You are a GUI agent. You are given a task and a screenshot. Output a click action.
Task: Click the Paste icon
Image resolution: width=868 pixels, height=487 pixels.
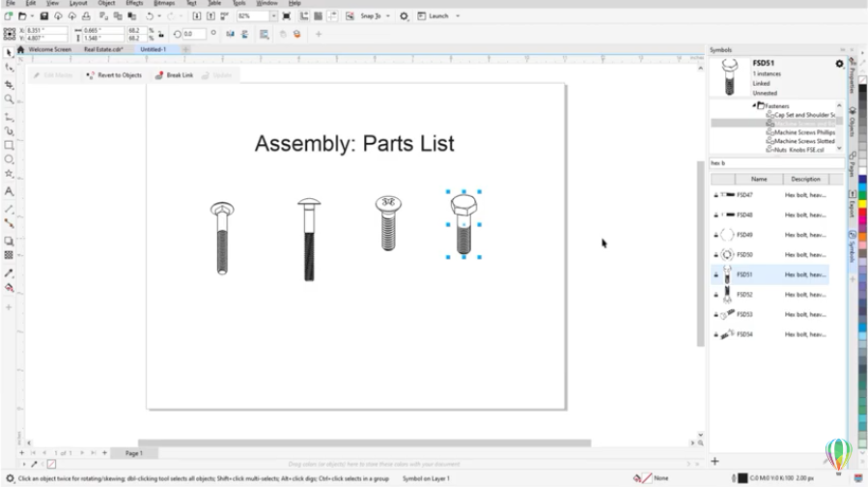click(x=131, y=16)
